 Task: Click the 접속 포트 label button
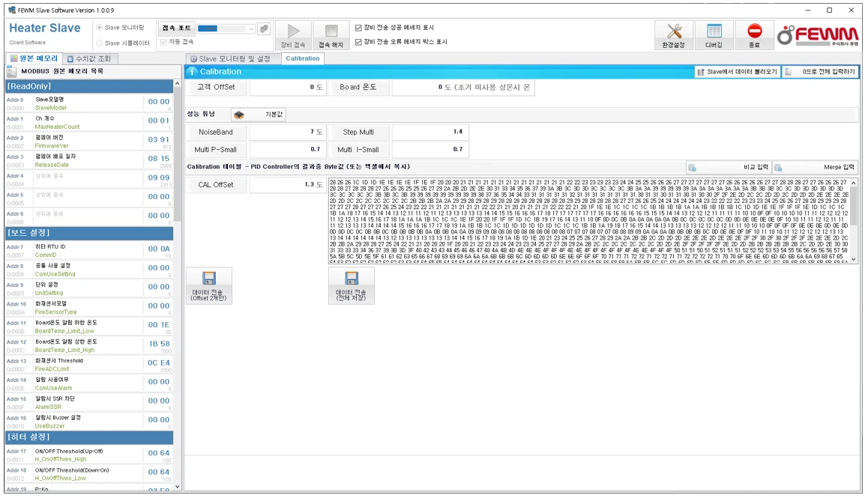pyautogui.click(x=177, y=28)
